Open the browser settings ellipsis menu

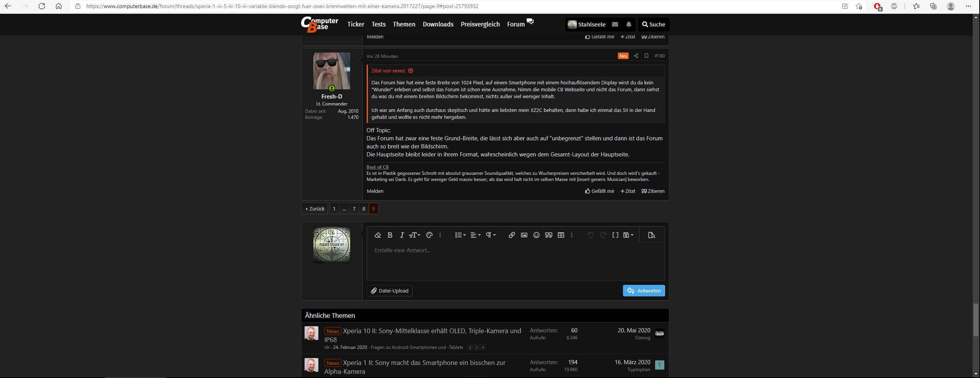pyautogui.click(x=968, y=6)
